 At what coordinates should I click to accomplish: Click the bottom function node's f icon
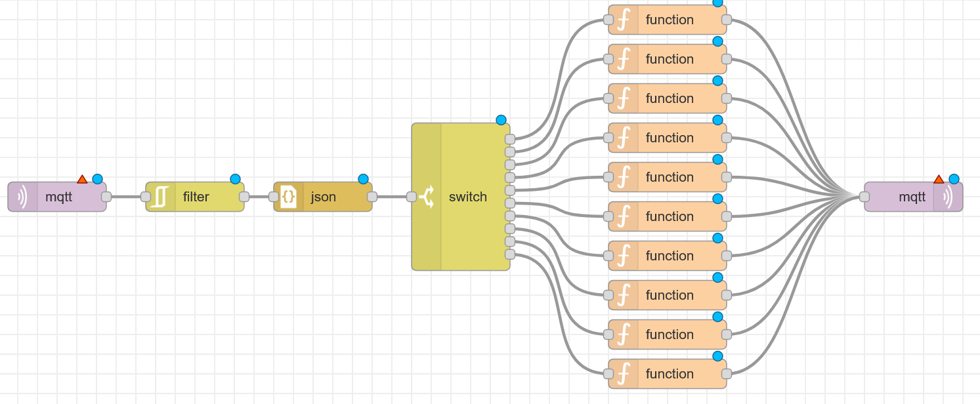tap(623, 374)
